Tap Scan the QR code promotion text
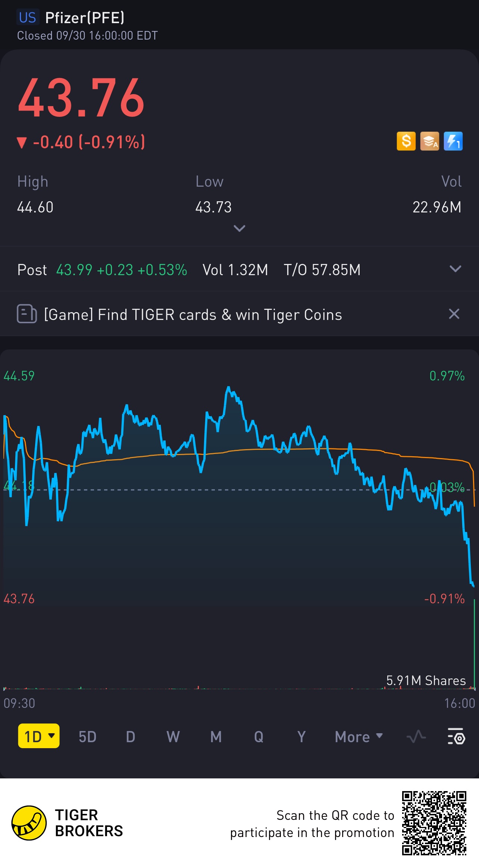 (x=312, y=824)
